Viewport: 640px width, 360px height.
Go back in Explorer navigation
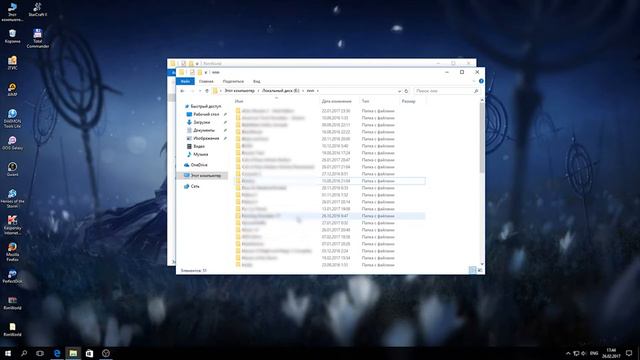point(182,91)
